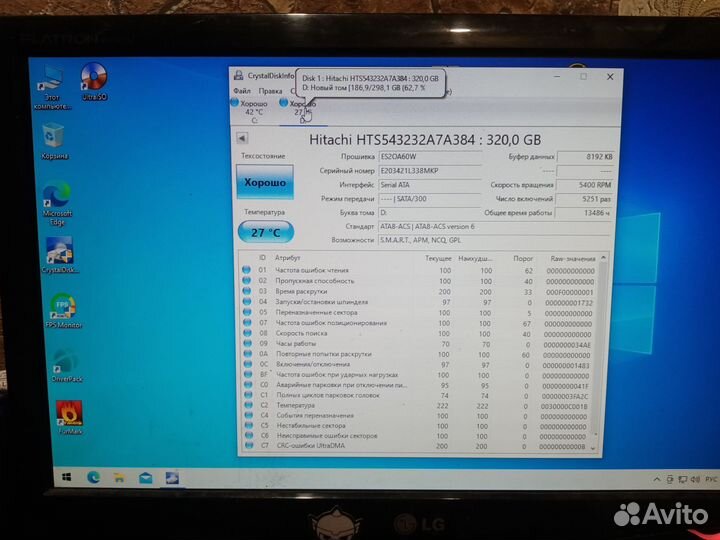
Task: Open the Правка menu
Action: point(270,89)
